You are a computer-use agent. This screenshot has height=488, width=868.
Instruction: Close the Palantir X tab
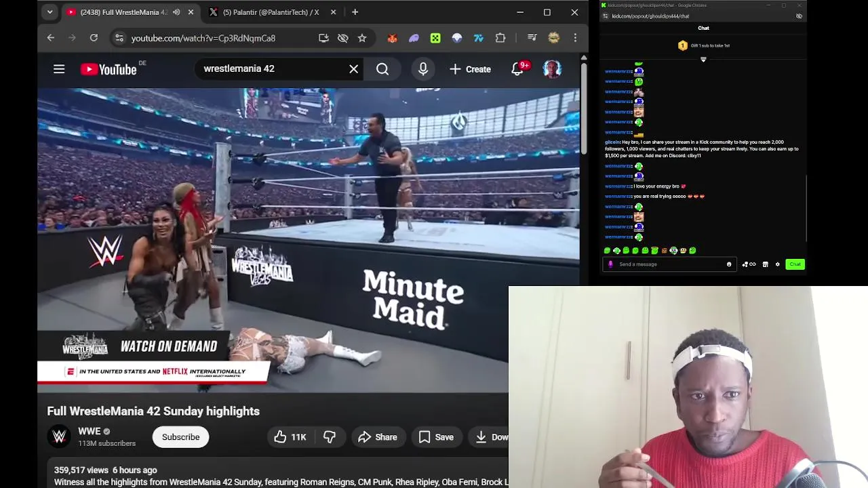click(x=333, y=12)
